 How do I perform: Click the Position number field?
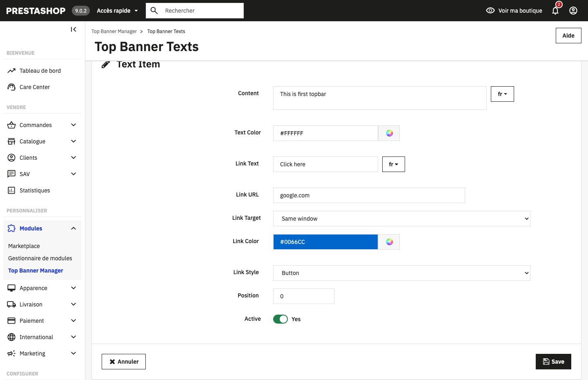[x=304, y=296]
